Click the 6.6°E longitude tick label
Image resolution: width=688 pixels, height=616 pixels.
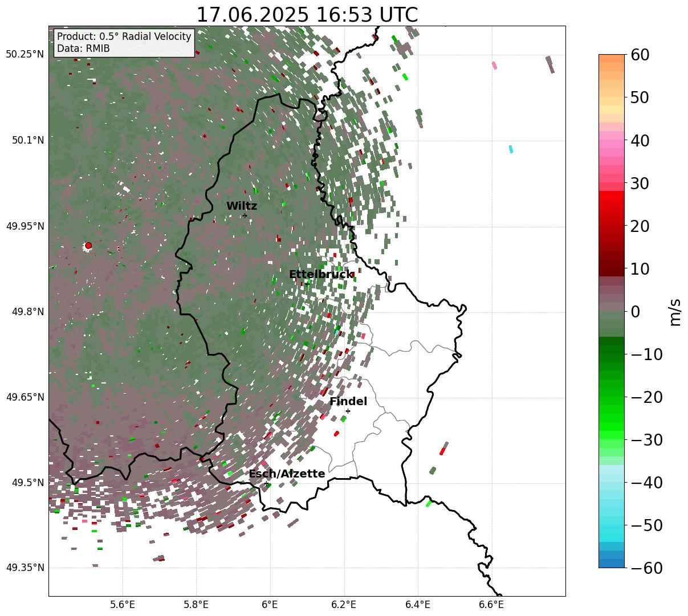click(x=491, y=605)
